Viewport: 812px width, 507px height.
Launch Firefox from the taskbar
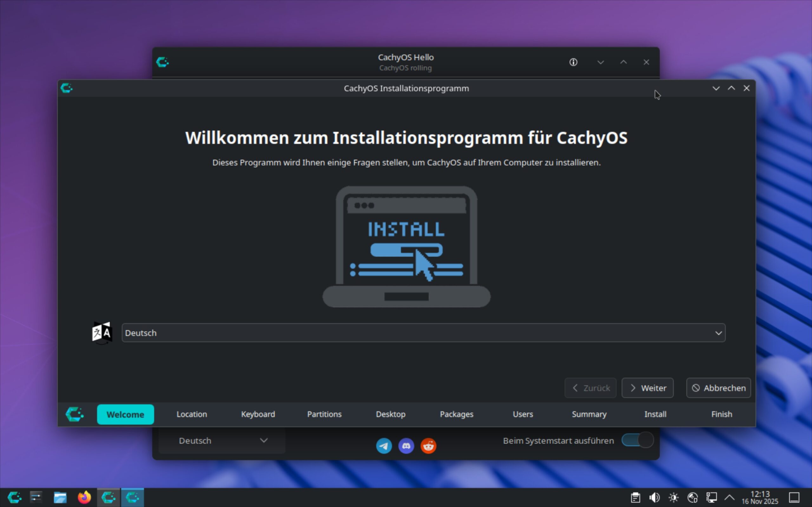coord(84,497)
